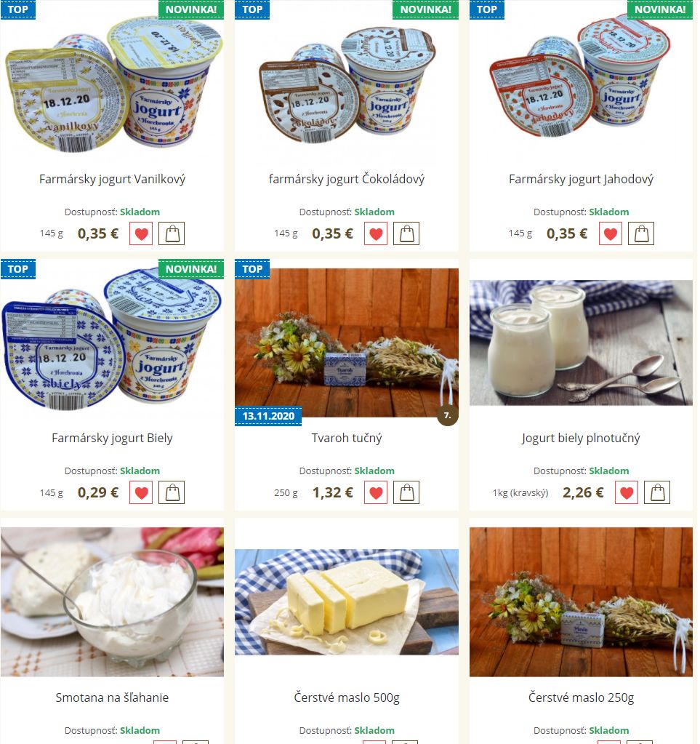Image resolution: width=700 pixels, height=744 pixels.
Task: Click heart icon for Farmársky jogurt Jahodový
Action: (x=611, y=233)
